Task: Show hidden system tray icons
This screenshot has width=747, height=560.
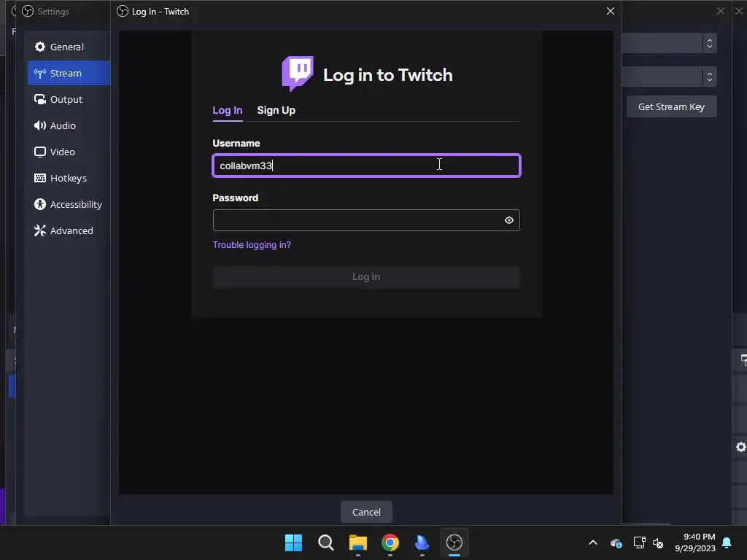Action: coord(593,542)
